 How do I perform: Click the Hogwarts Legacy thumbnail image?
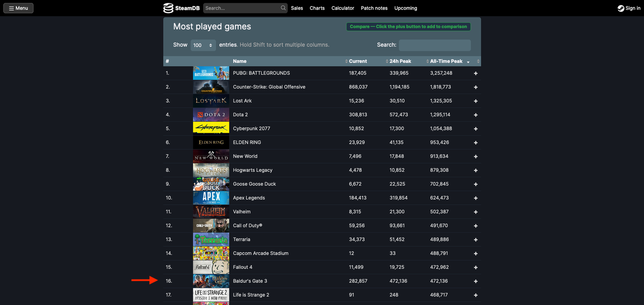click(211, 170)
